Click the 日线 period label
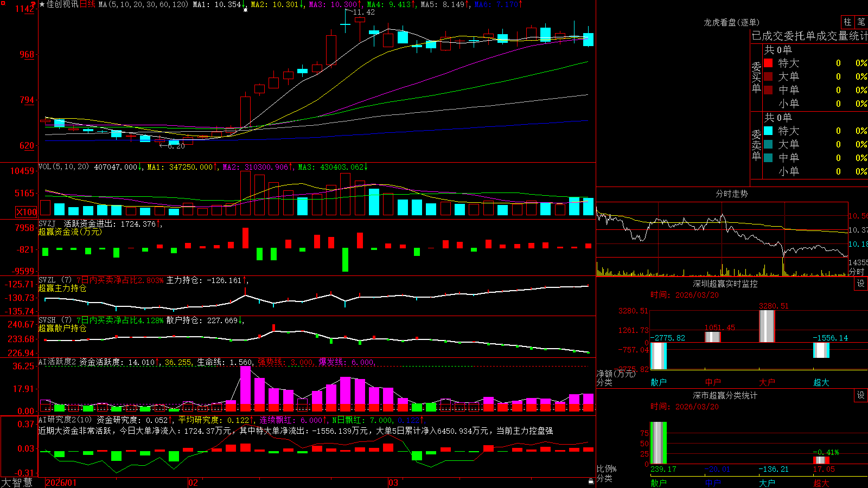 point(87,4)
